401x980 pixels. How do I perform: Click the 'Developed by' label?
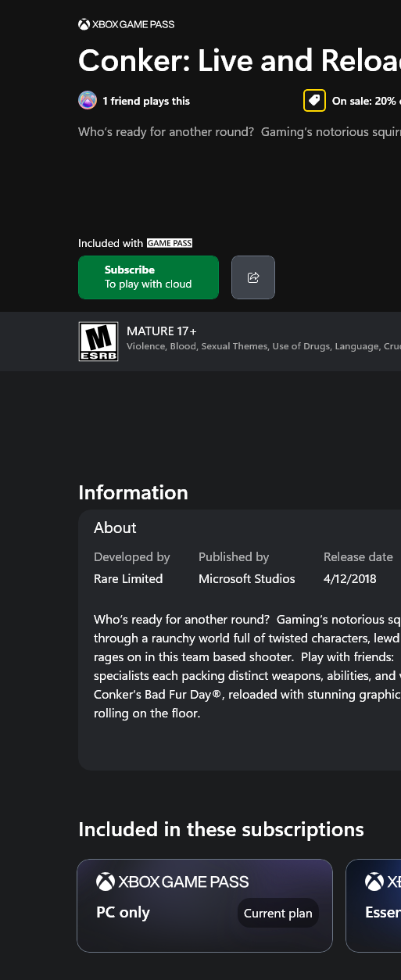132,557
